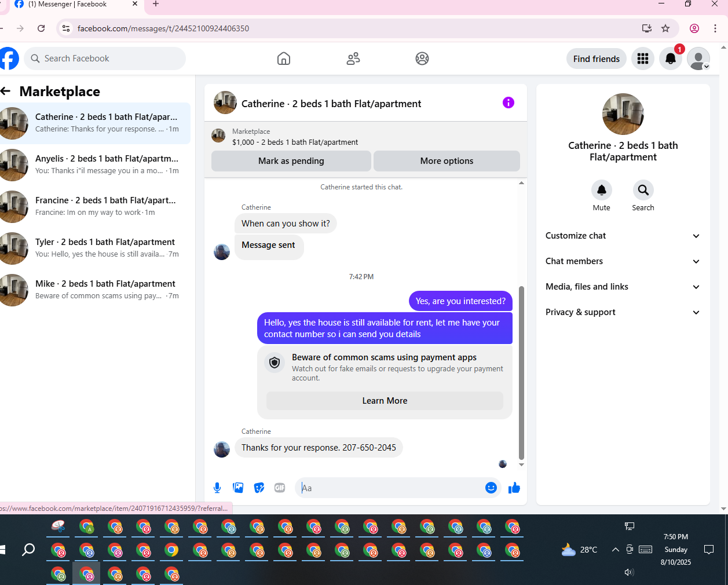Open the Groups icon in top navigation
Viewport: 728px width, 585px height.
click(x=422, y=58)
